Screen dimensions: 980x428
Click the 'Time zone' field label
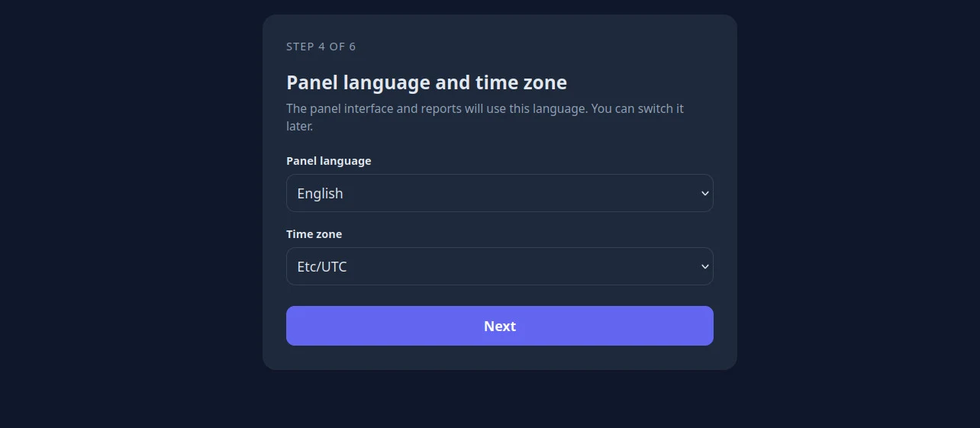(314, 234)
